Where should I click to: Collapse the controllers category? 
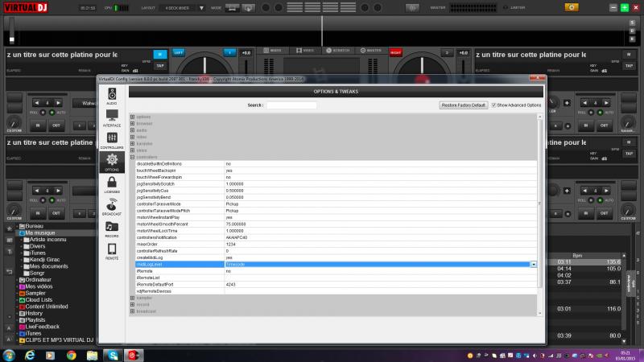coord(132,157)
